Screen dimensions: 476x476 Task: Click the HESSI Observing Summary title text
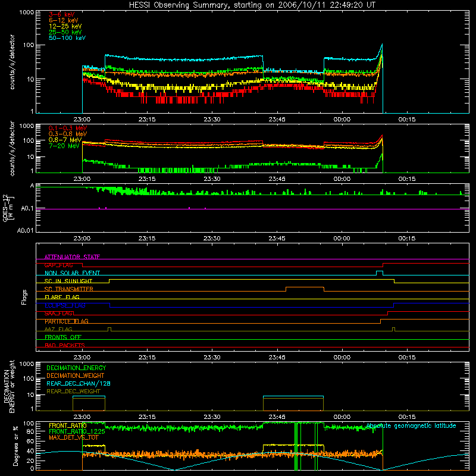pyautogui.click(x=252, y=5)
